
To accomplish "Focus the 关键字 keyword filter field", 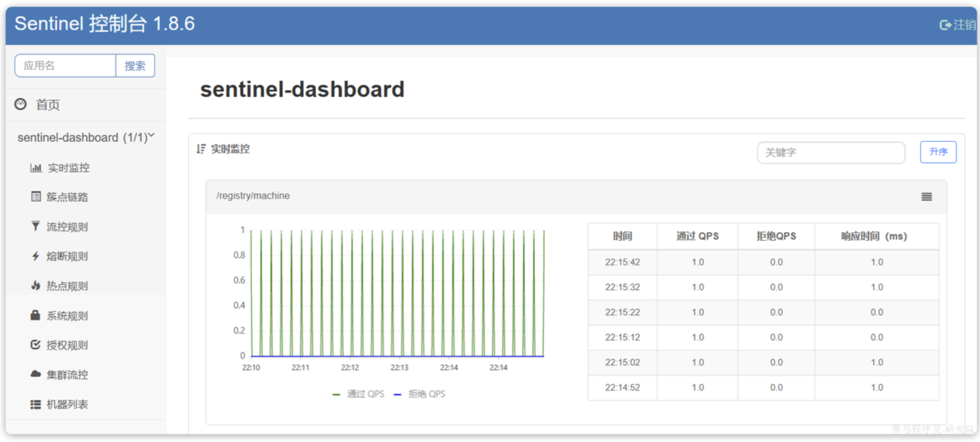I will coord(831,152).
